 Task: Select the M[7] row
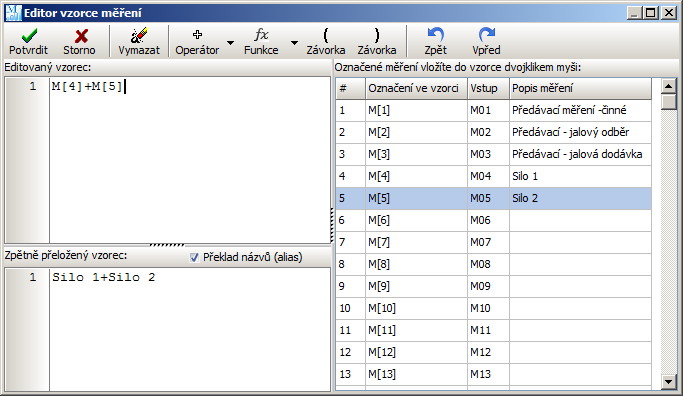point(494,242)
